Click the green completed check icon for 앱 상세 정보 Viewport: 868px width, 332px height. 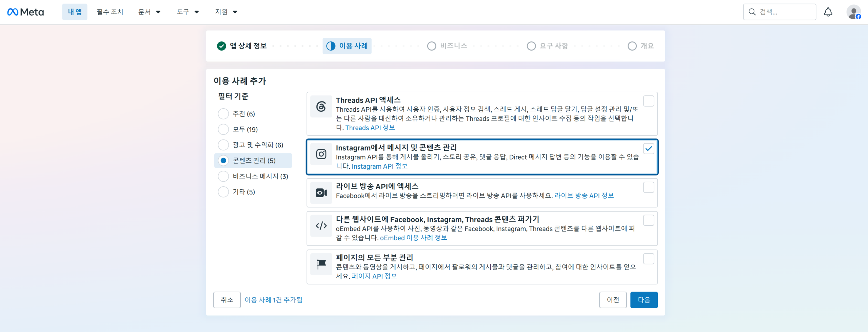pyautogui.click(x=221, y=46)
